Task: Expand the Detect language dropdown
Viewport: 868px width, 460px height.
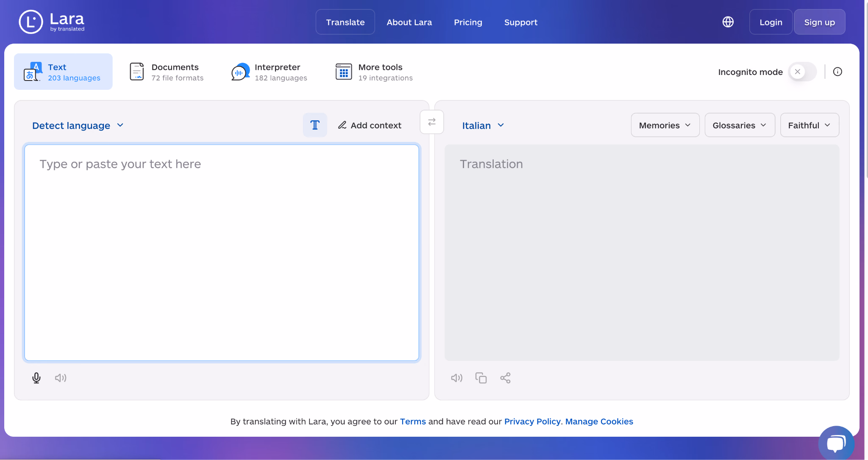Action: click(x=78, y=125)
